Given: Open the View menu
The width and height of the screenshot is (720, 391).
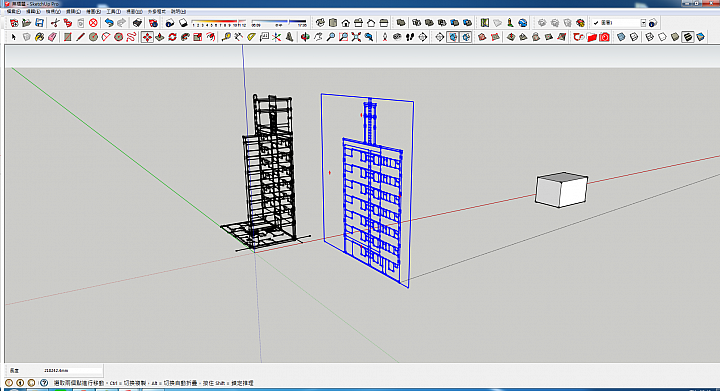Looking at the screenshot, I should 53,11.
